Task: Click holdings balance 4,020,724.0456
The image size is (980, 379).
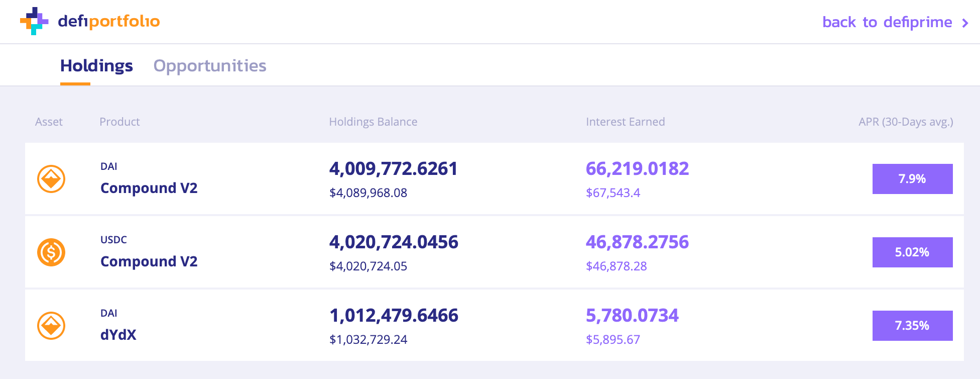Action: 394,242
